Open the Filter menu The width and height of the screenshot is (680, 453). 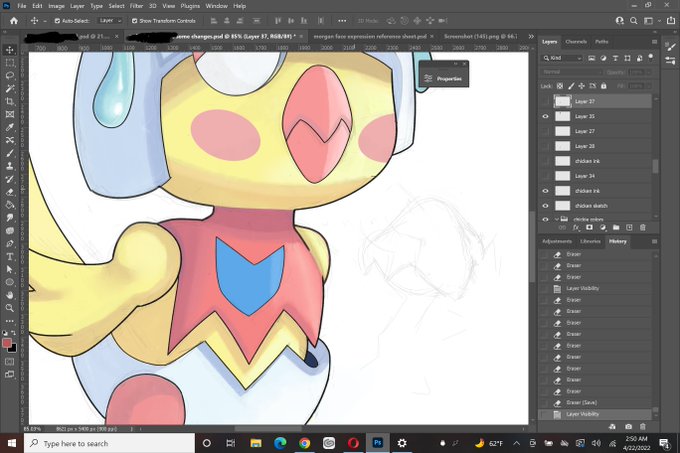[x=136, y=6]
